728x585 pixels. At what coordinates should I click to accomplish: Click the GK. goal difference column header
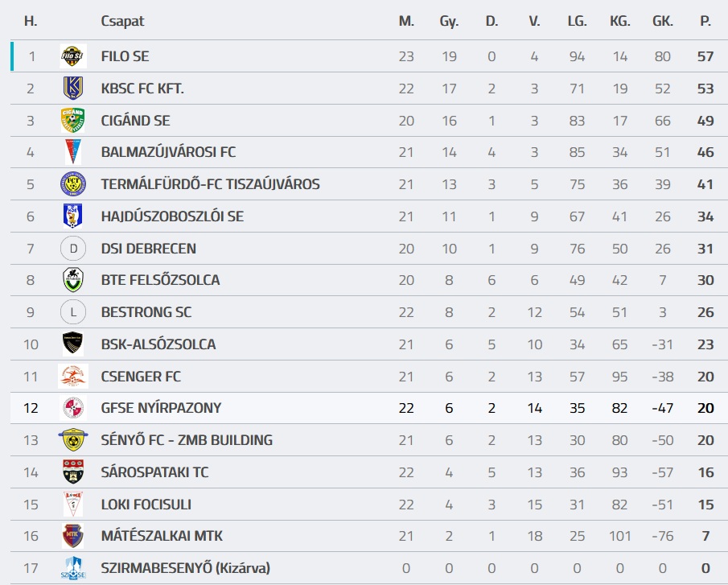pyautogui.click(x=663, y=22)
